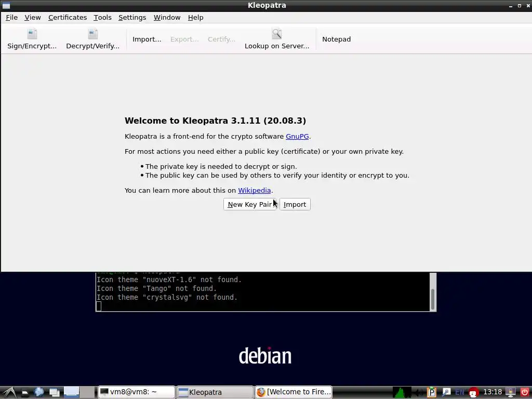This screenshot has height=399, width=532.
Task: Open the Settings menu
Action: pyautogui.click(x=132, y=17)
